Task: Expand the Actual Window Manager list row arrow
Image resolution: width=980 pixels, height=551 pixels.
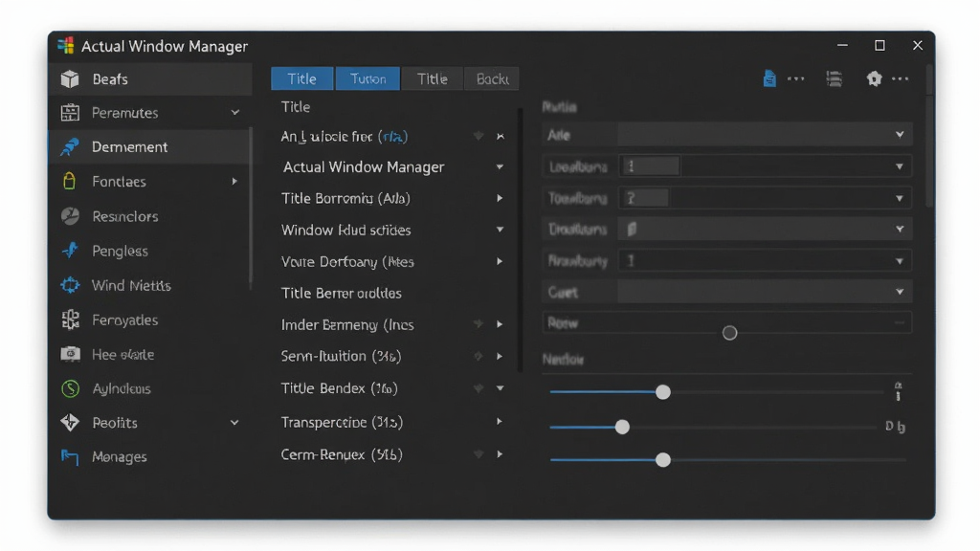Action: (x=500, y=166)
